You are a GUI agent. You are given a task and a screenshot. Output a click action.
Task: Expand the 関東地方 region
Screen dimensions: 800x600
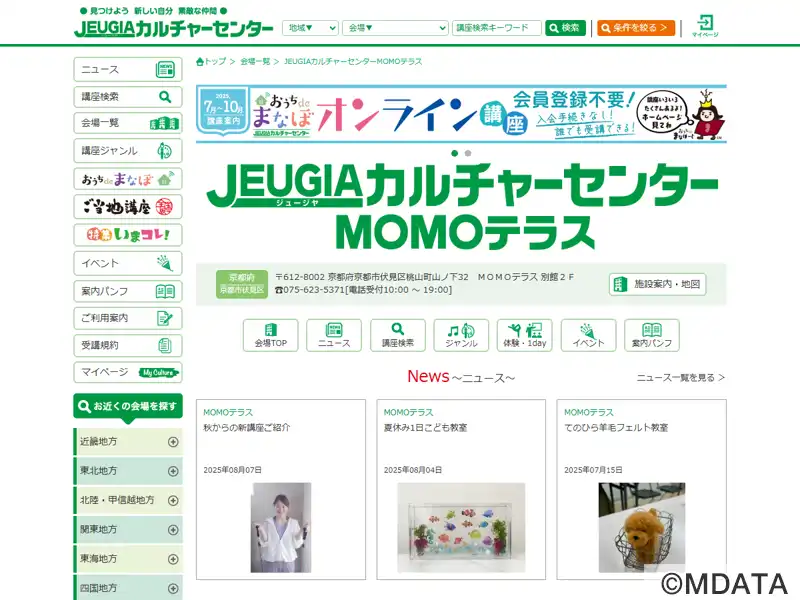(128, 529)
